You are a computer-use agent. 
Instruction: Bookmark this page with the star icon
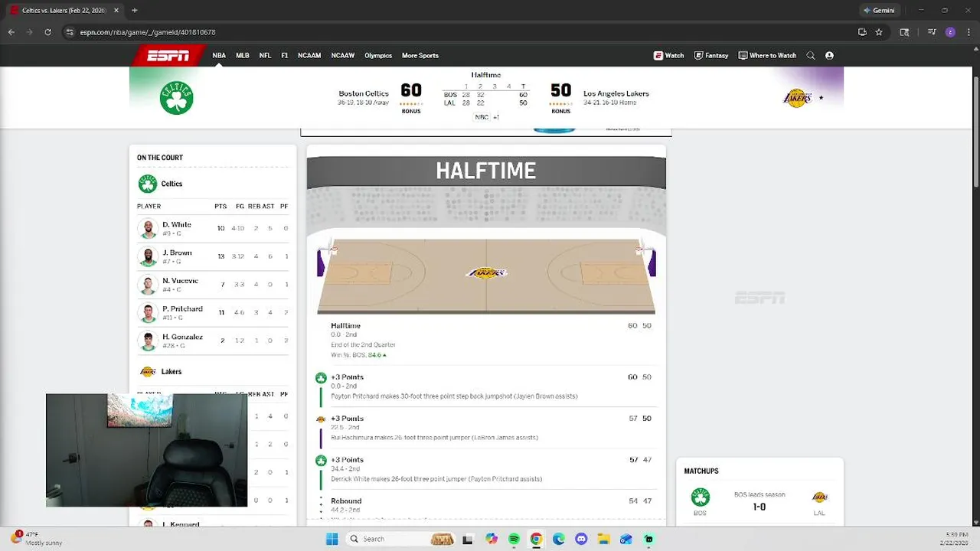click(x=879, y=32)
